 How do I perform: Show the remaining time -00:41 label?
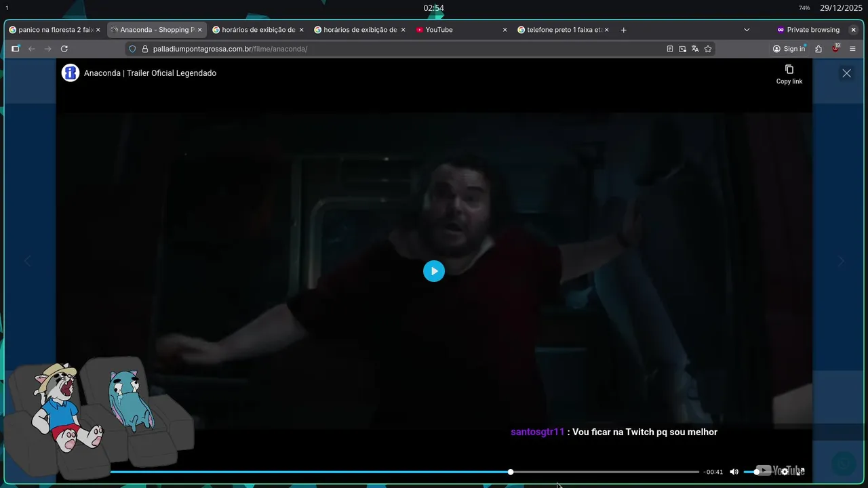[713, 472]
